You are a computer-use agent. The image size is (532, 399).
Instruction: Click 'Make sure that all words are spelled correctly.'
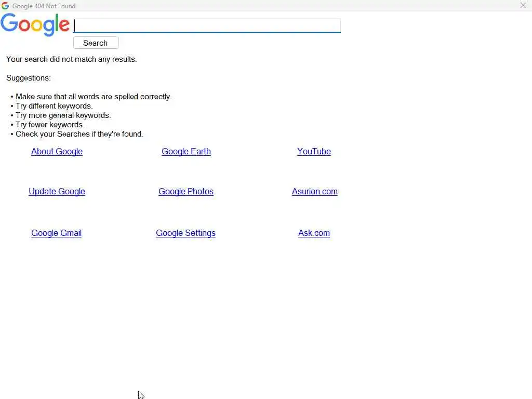(x=94, y=97)
